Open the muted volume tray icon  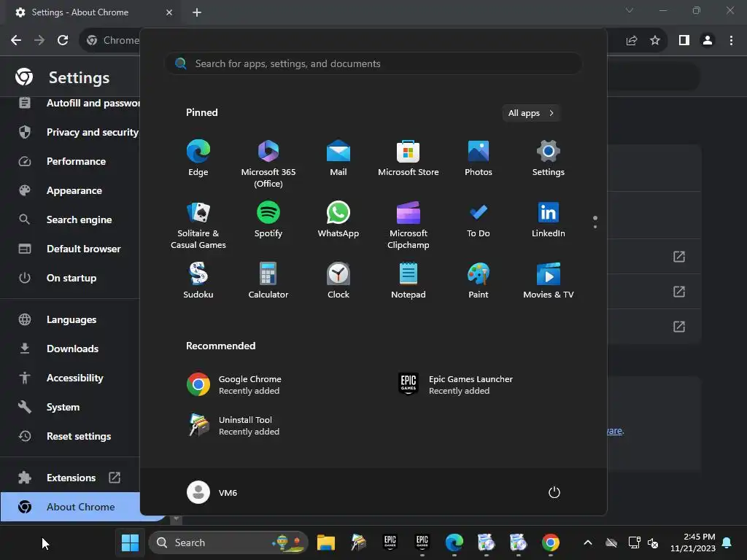(x=653, y=542)
